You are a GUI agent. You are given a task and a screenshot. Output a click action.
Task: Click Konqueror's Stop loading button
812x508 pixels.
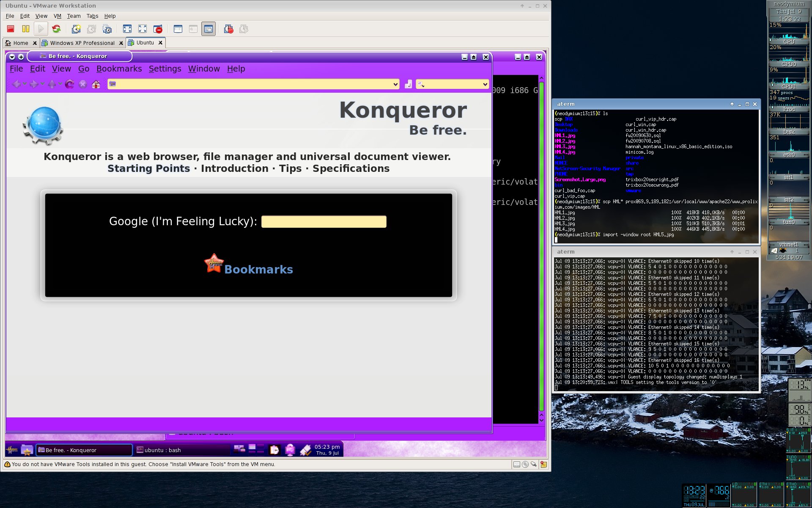(83, 84)
